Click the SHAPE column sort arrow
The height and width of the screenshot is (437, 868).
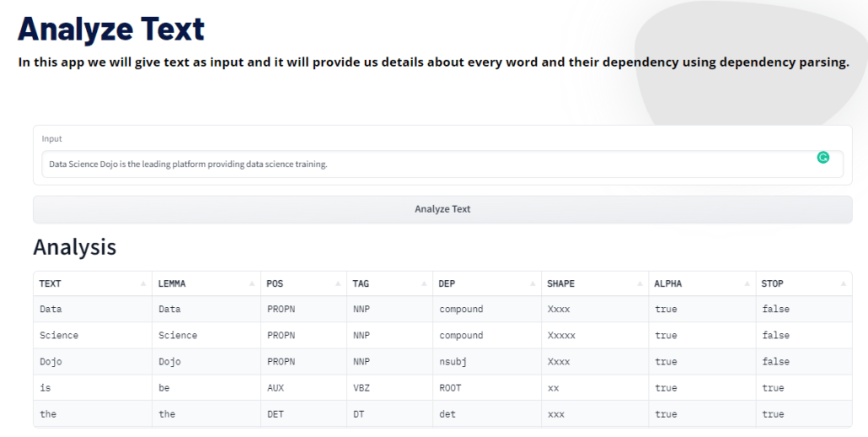click(x=639, y=284)
